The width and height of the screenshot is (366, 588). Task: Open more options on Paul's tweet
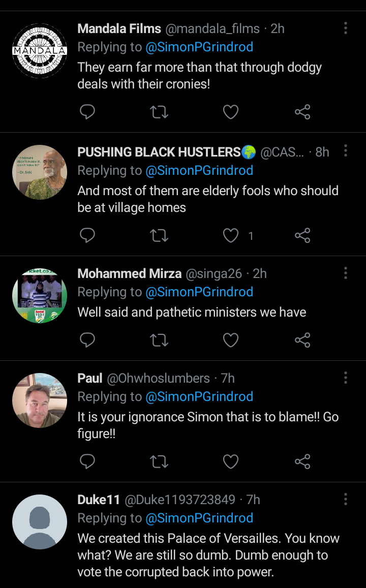(346, 378)
